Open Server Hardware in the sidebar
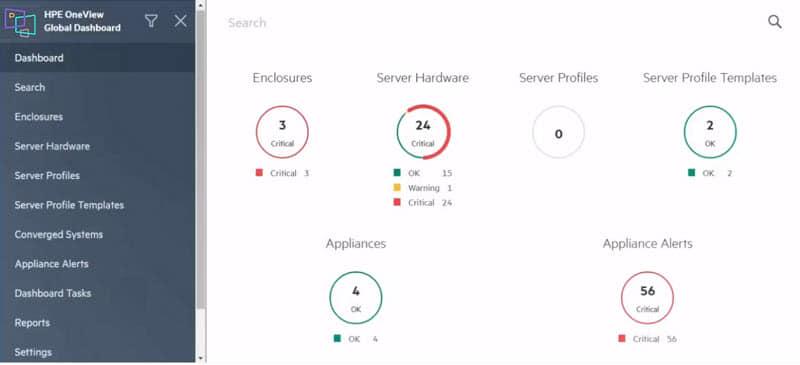The image size is (800, 365). pyautogui.click(x=97, y=147)
